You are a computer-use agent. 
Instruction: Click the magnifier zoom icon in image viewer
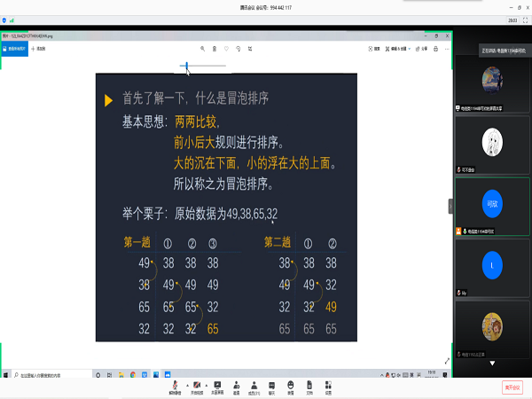202,49
